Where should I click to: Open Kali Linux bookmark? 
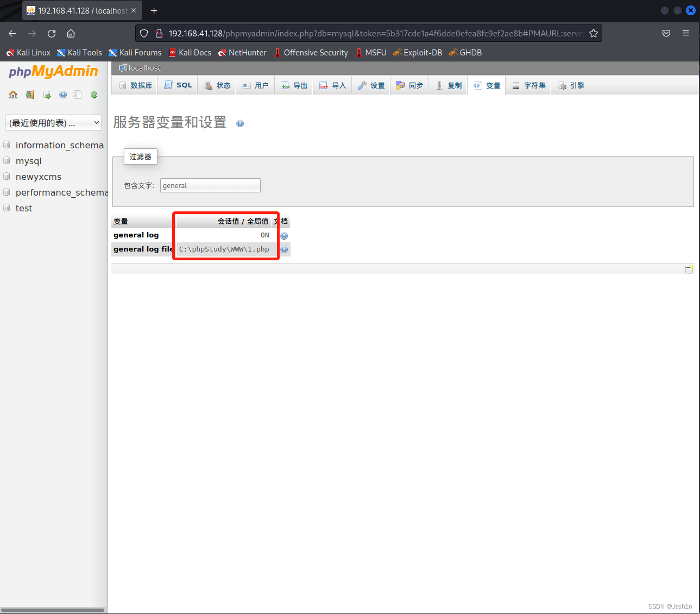coord(28,53)
